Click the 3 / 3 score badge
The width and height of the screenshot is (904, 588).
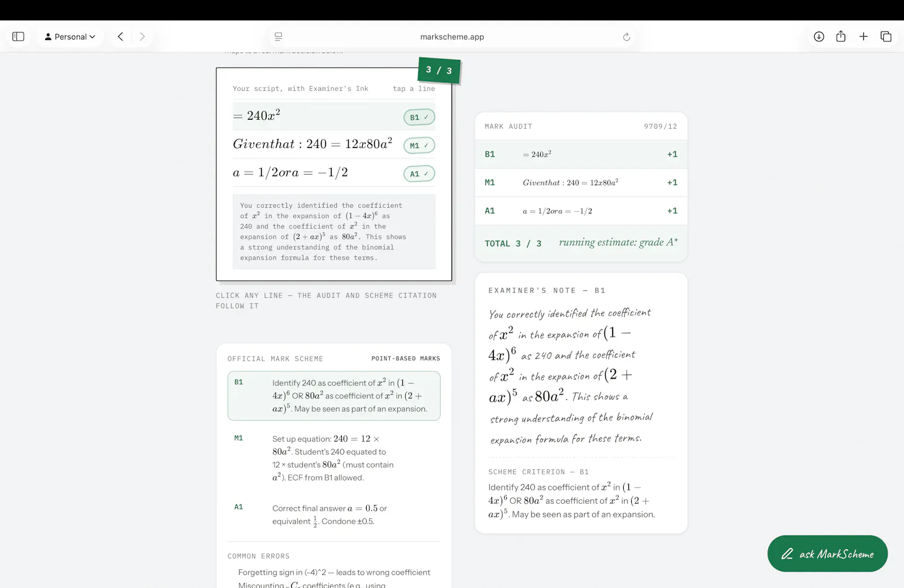[x=439, y=70]
